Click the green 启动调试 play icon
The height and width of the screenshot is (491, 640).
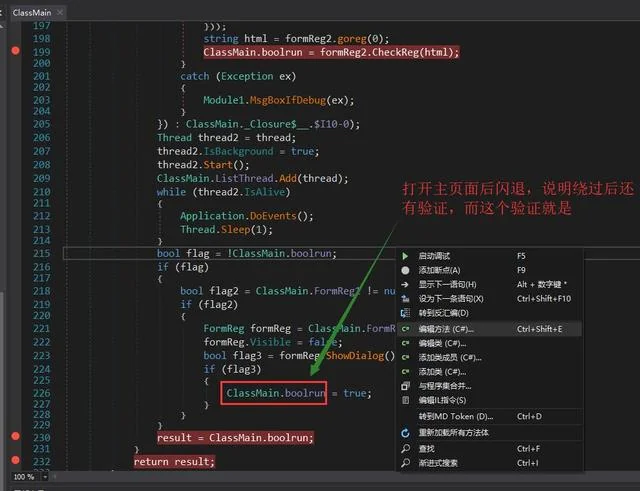[405, 256]
